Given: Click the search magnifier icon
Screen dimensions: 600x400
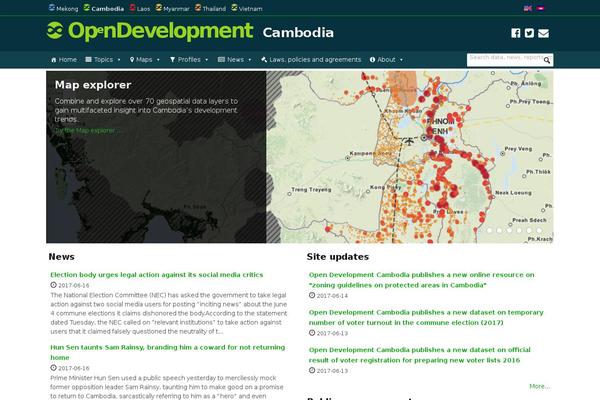Looking at the screenshot, I should (547, 60).
